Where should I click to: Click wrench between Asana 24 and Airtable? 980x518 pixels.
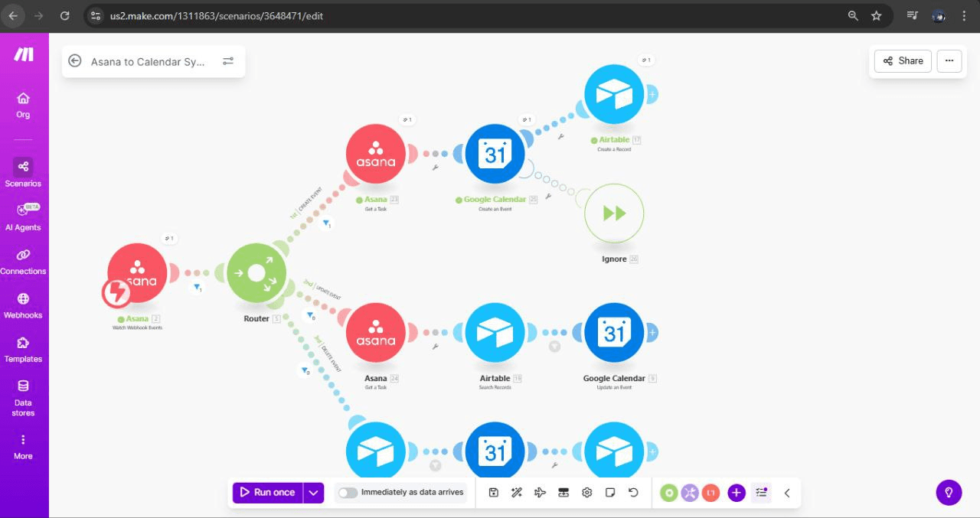click(x=435, y=347)
